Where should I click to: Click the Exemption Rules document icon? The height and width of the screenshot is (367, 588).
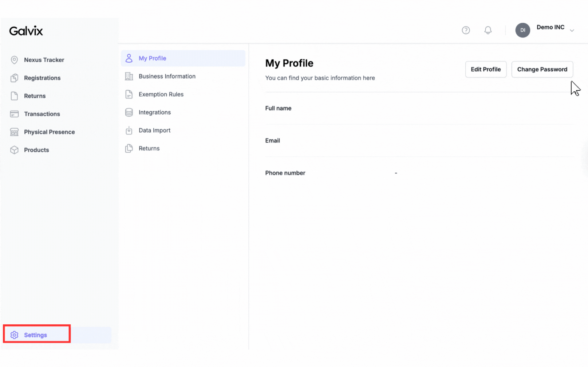point(129,94)
